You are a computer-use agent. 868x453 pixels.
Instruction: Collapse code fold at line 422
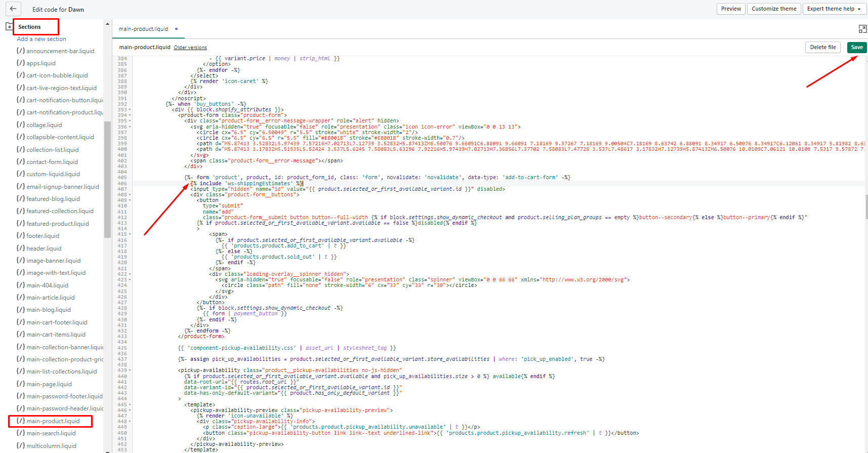(130, 274)
